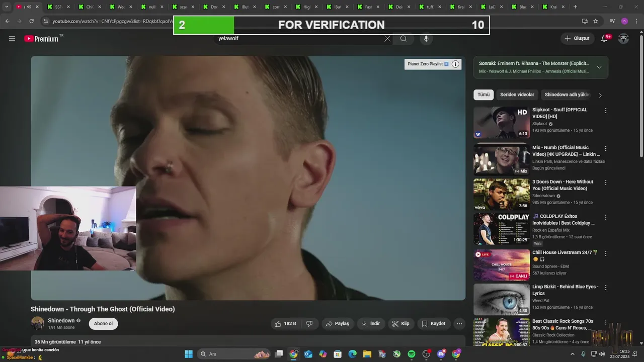
Task: Go to the YouTube Premium home logo
Action: coord(41,39)
